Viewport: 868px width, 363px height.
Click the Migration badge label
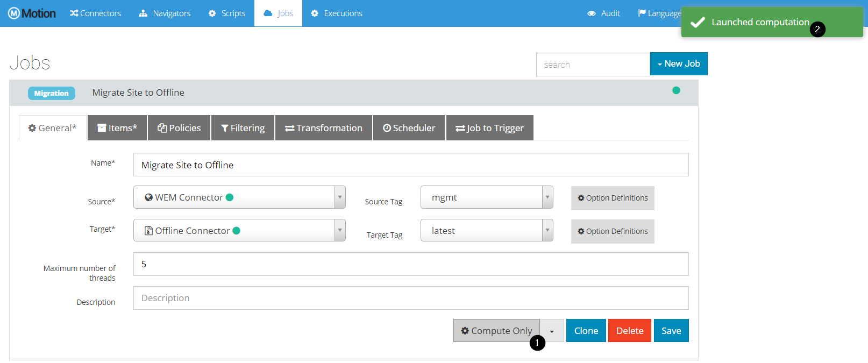[52, 93]
